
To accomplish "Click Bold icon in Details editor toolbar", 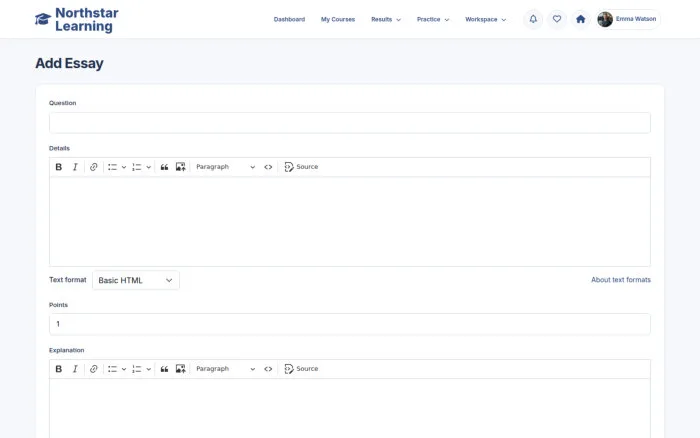I will (x=58, y=167).
